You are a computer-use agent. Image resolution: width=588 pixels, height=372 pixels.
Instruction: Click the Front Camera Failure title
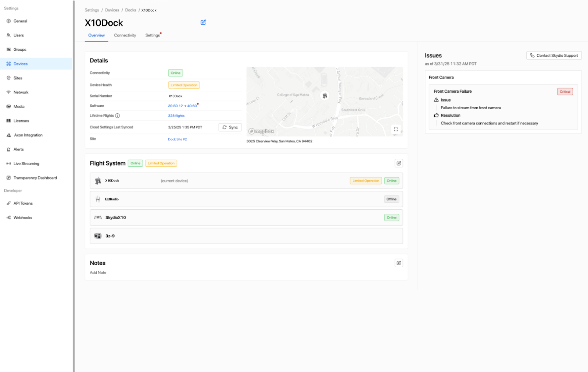point(452,91)
